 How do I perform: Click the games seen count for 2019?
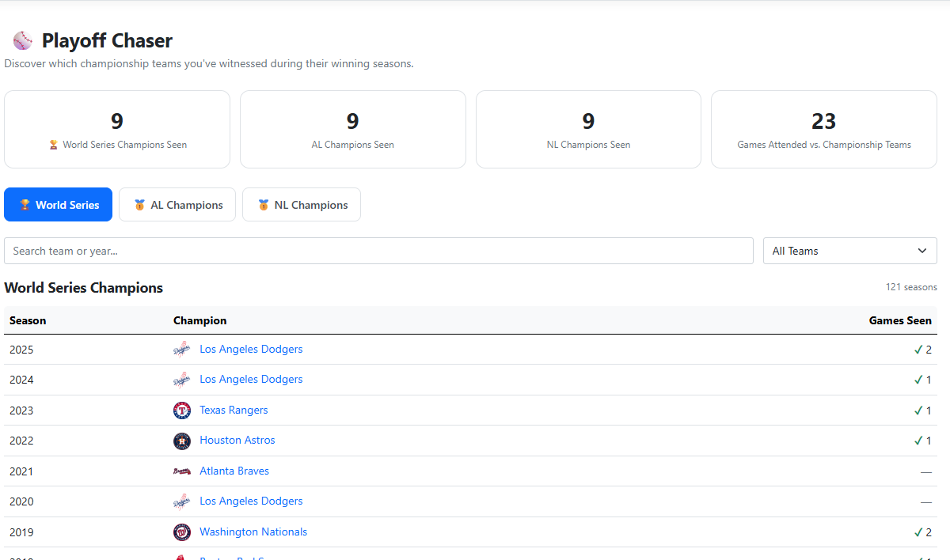(929, 532)
